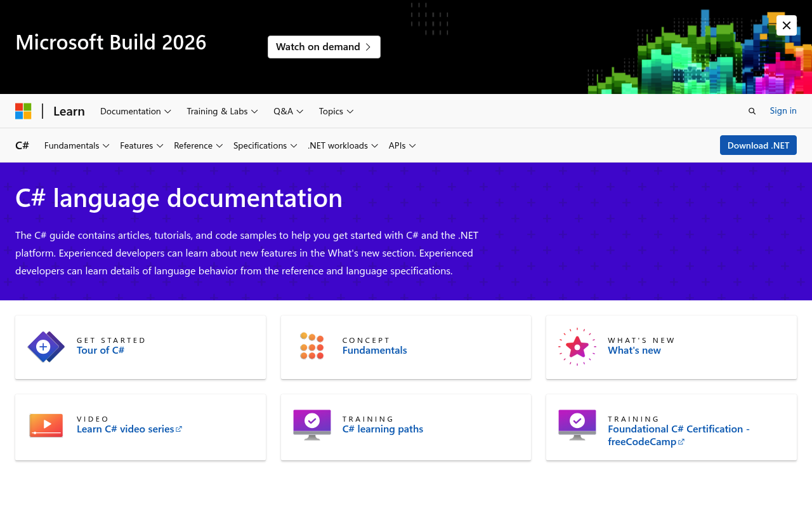812x508 pixels.
Task: Click the Sign in link
Action: [783, 110]
